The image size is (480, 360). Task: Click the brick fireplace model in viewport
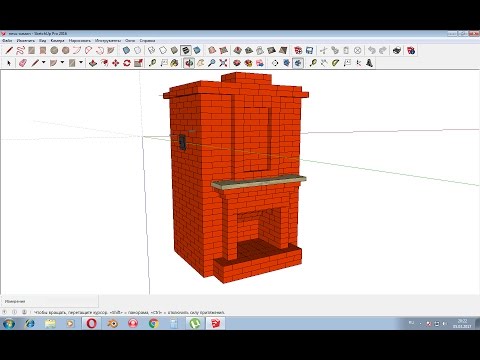236,177
